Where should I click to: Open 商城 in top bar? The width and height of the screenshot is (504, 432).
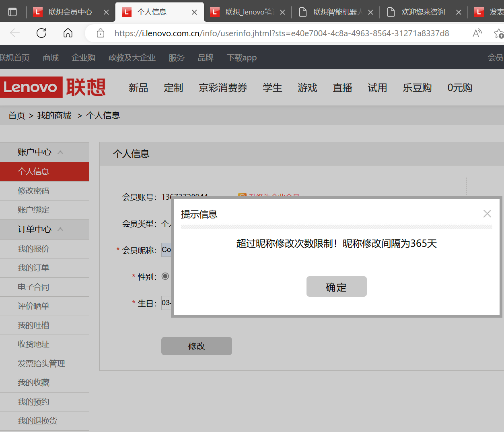pyautogui.click(x=51, y=58)
